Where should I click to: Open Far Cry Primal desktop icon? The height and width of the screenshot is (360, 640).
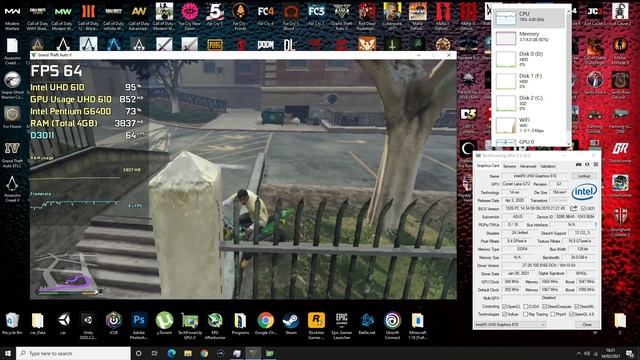[240, 16]
